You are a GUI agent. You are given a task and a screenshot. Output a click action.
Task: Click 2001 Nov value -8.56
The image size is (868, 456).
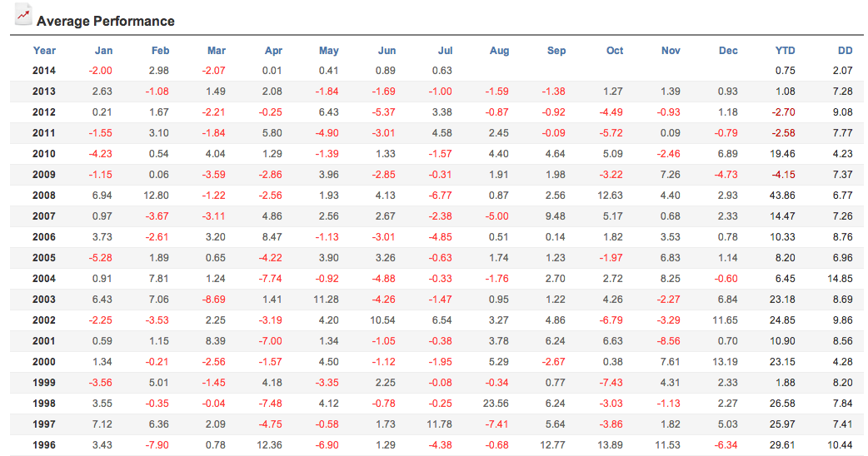(668, 341)
